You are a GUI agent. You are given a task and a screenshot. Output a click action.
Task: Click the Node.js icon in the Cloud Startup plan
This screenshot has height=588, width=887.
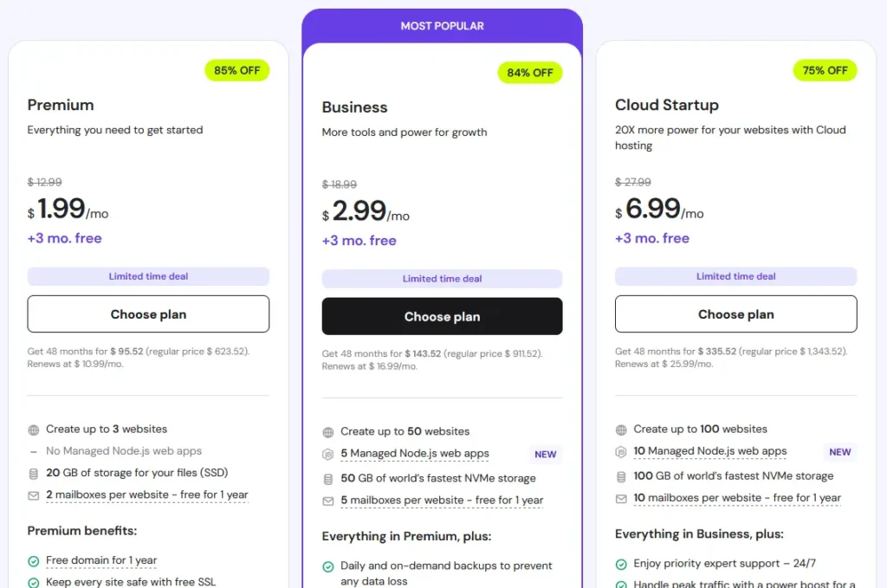622,451
